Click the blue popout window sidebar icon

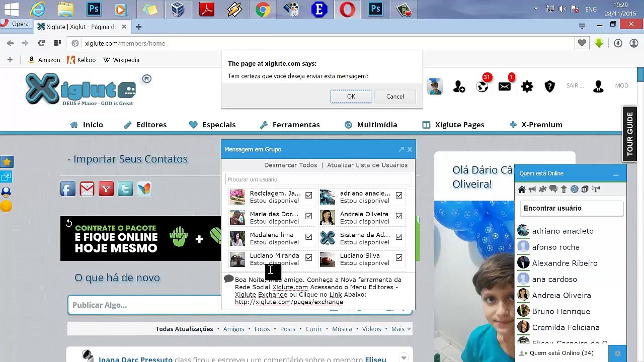[7, 176]
